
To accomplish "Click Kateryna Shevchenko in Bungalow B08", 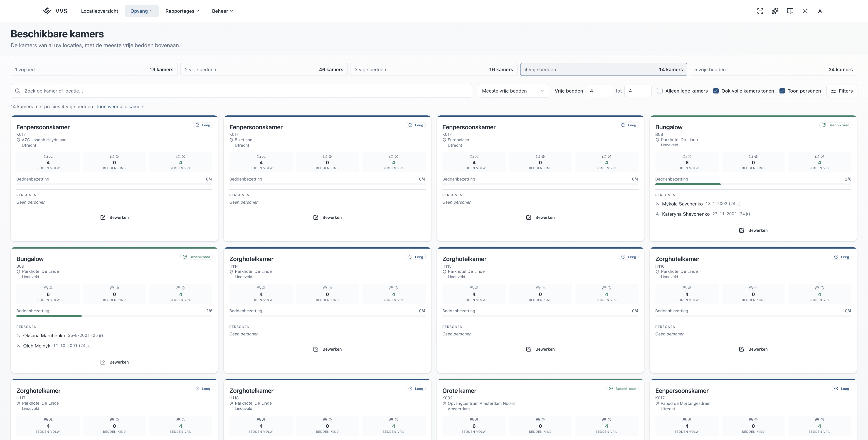I will 685,214.
